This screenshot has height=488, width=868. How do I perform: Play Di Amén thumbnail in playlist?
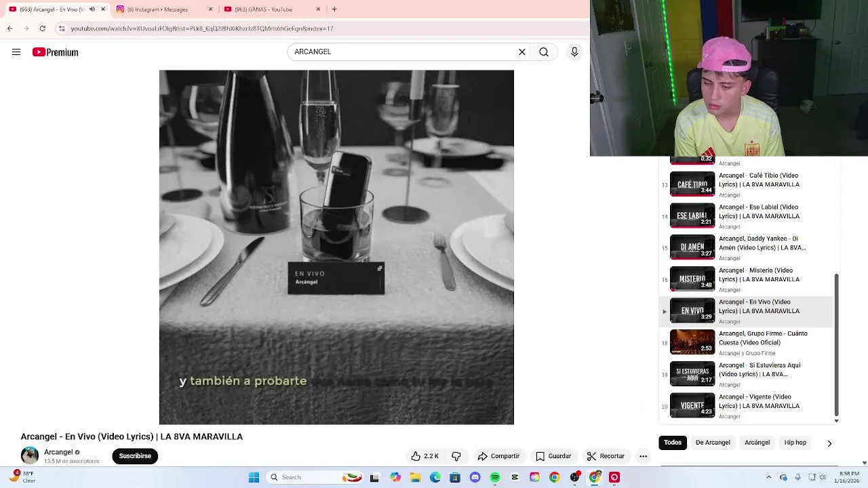tap(692, 247)
